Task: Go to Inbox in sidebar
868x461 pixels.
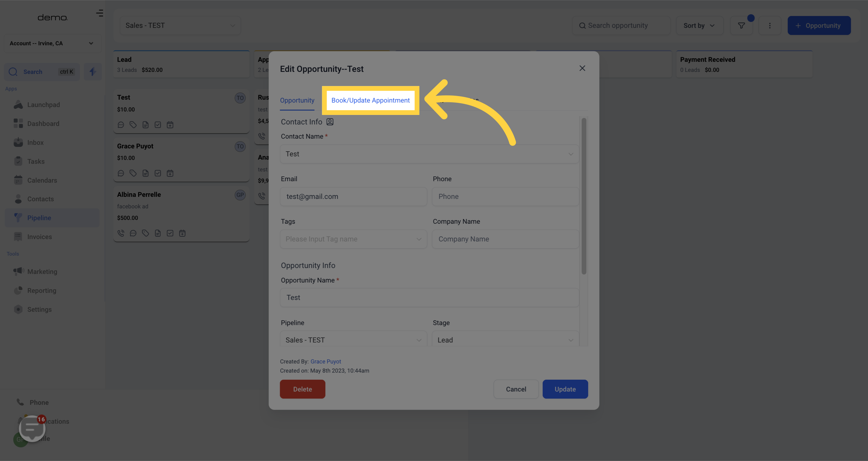Action: pos(35,142)
